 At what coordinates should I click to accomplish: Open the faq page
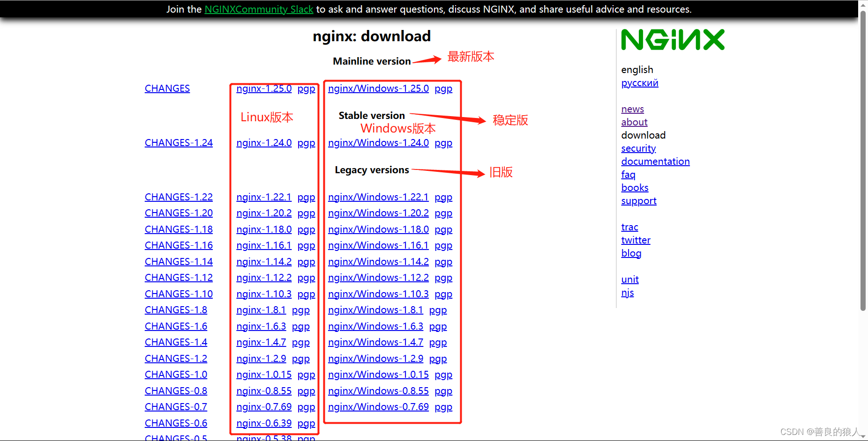pyautogui.click(x=628, y=175)
